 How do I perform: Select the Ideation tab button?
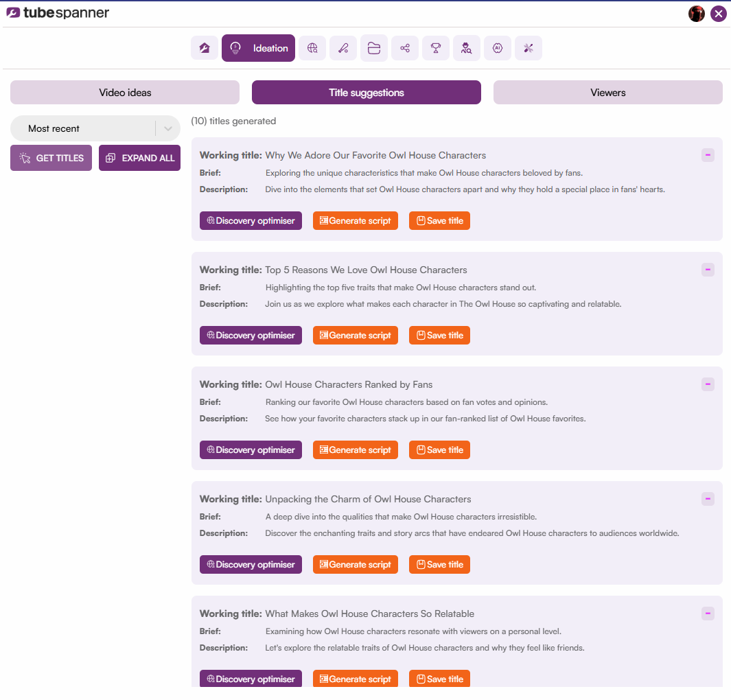click(x=258, y=48)
